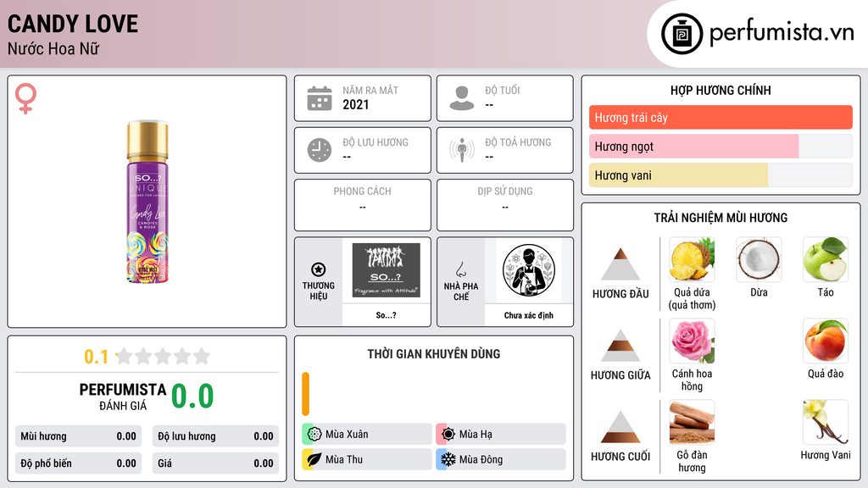Click the Thời gian khuyên dùng heading
The image size is (868, 488).
434,354
